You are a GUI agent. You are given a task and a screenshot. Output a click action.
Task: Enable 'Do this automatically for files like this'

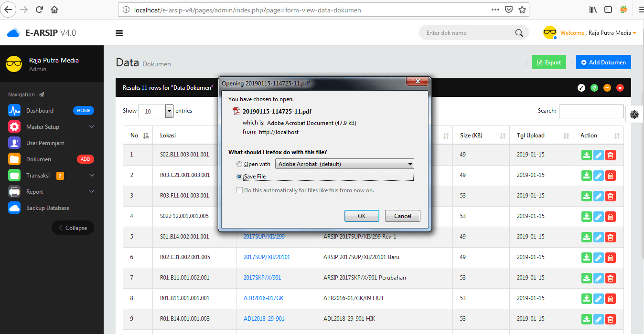coord(239,190)
